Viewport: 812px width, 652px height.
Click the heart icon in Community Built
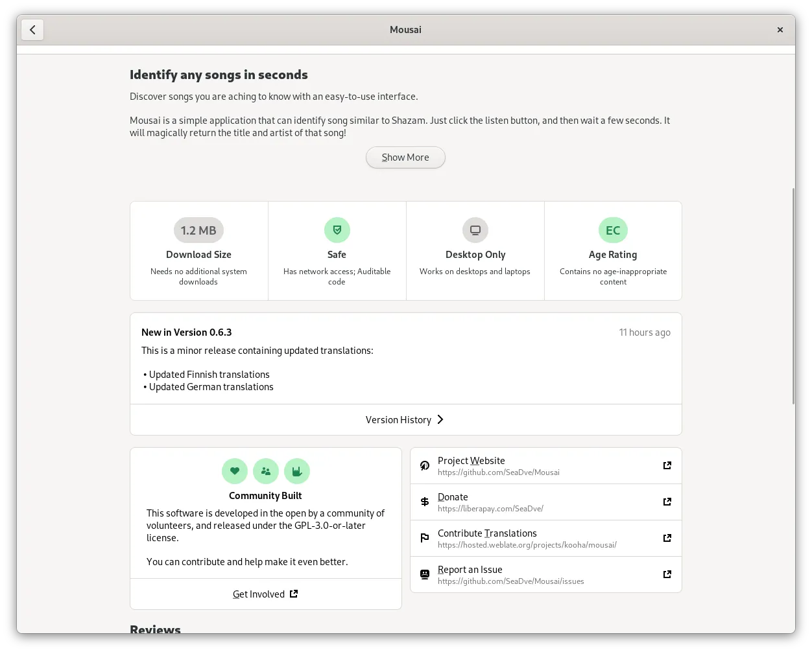tap(235, 471)
